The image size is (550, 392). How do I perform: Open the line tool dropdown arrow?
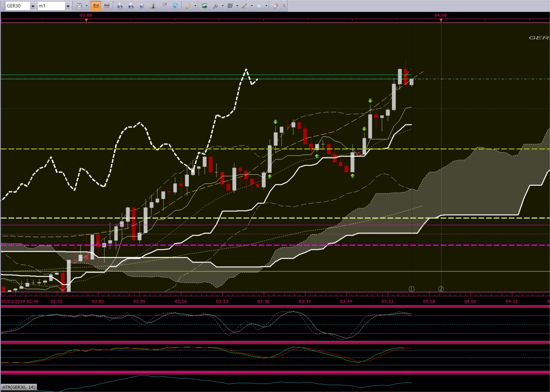(x=252, y=6)
